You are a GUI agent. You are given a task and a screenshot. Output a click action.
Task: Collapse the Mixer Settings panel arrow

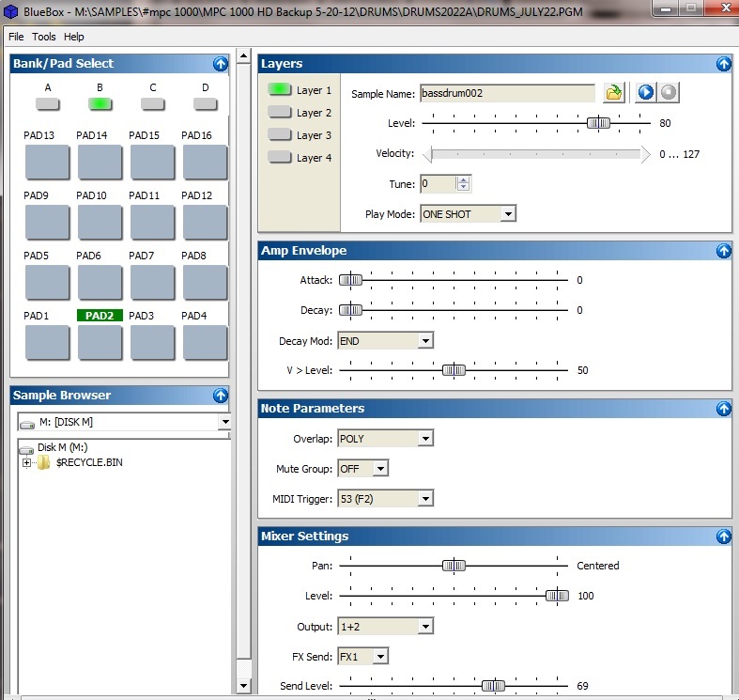point(723,537)
